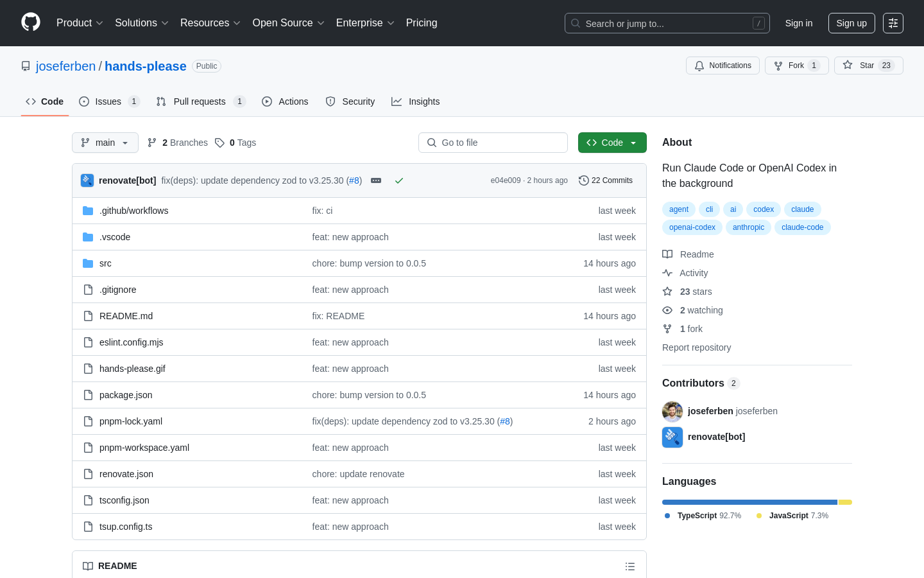Switch to the Issues tab
924x578 pixels.
point(109,101)
